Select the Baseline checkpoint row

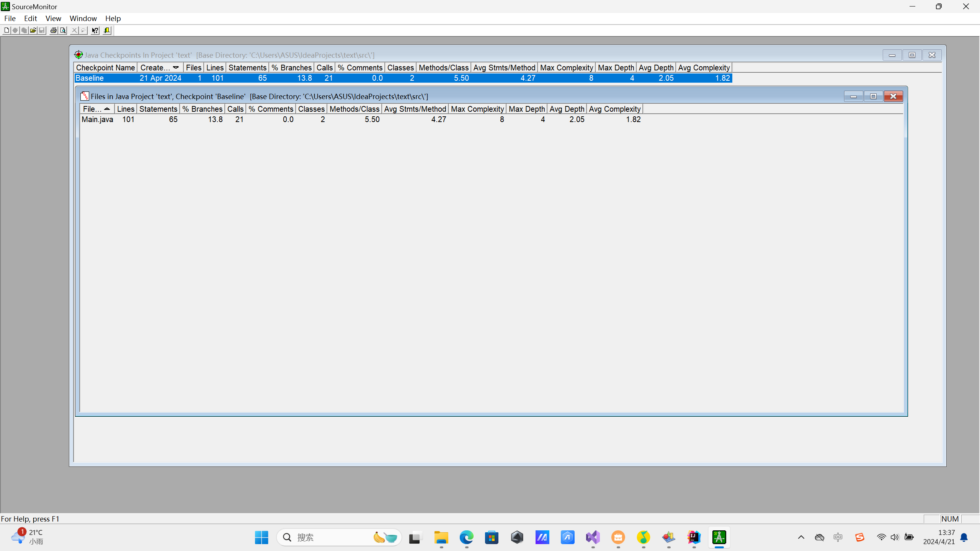(90, 78)
